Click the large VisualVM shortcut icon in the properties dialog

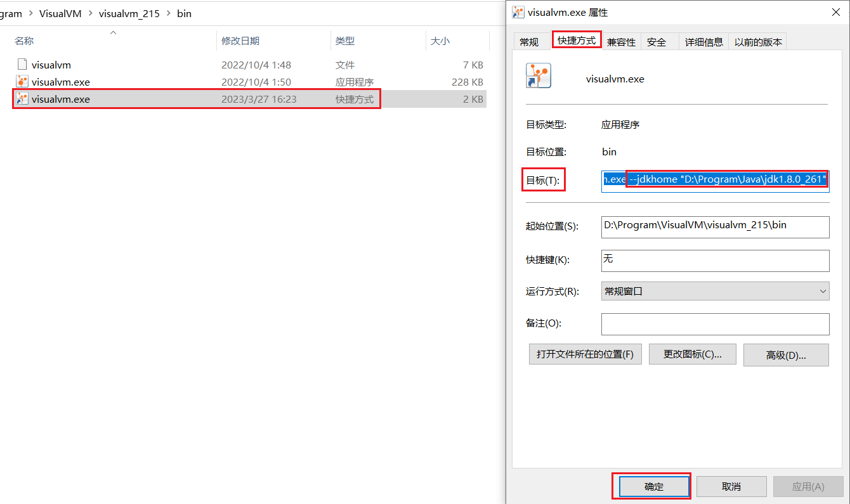tap(539, 75)
